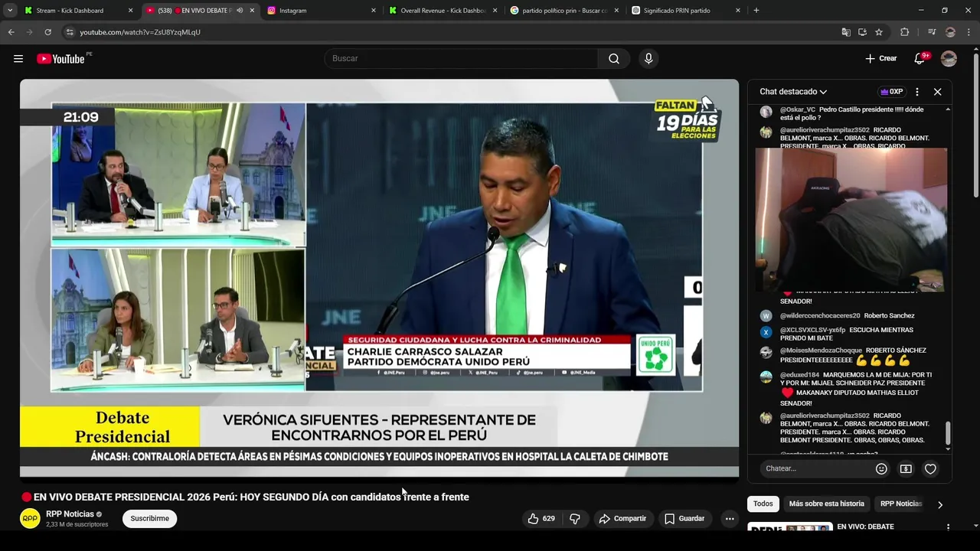
Task: Open options for EN VIVO: DEBATE recommendation
Action: click(x=948, y=527)
